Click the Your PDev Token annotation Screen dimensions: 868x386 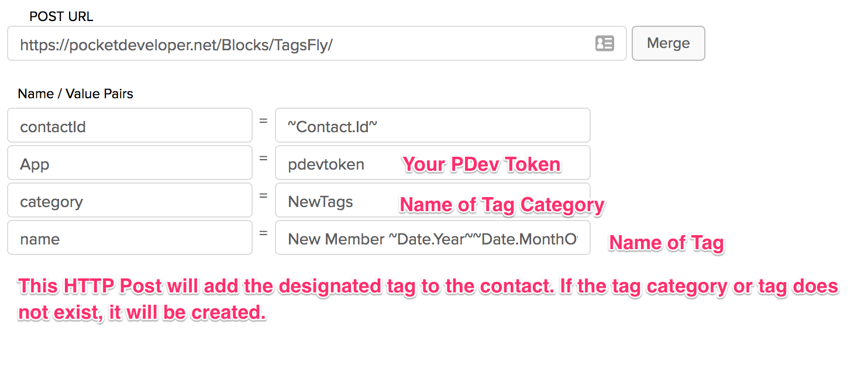coord(482,164)
